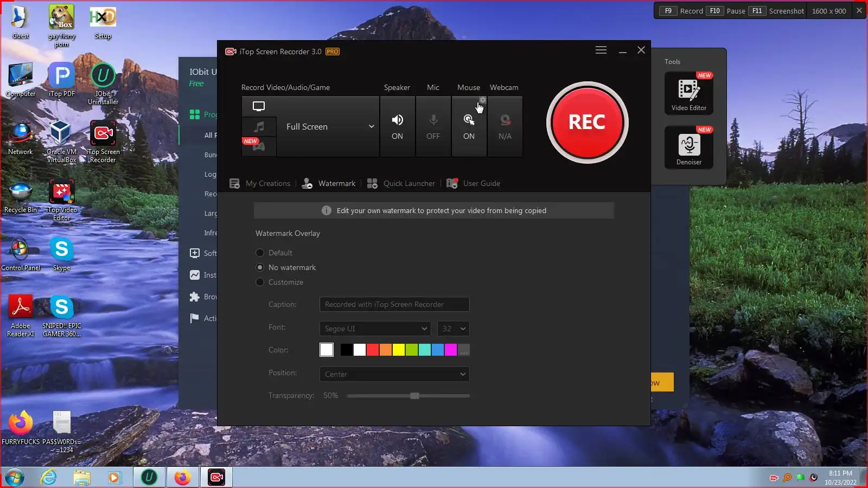The width and height of the screenshot is (868, 488).
Task: Click the puzzle-piece icon in IObit Uninstaller sidebar
Action: coord(195,297)
